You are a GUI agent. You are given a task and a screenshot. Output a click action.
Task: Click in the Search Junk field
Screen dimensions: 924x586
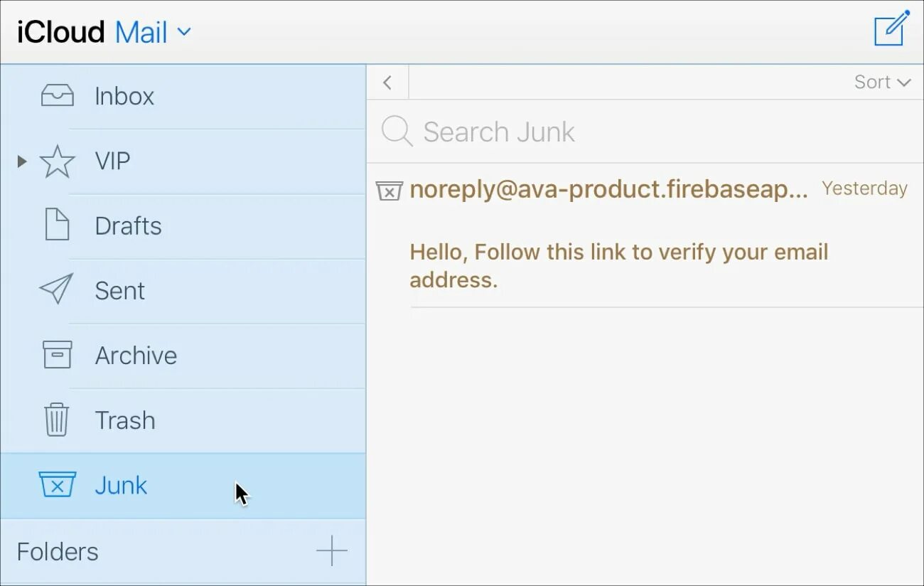pyautogui.click(x=645, y=132)
